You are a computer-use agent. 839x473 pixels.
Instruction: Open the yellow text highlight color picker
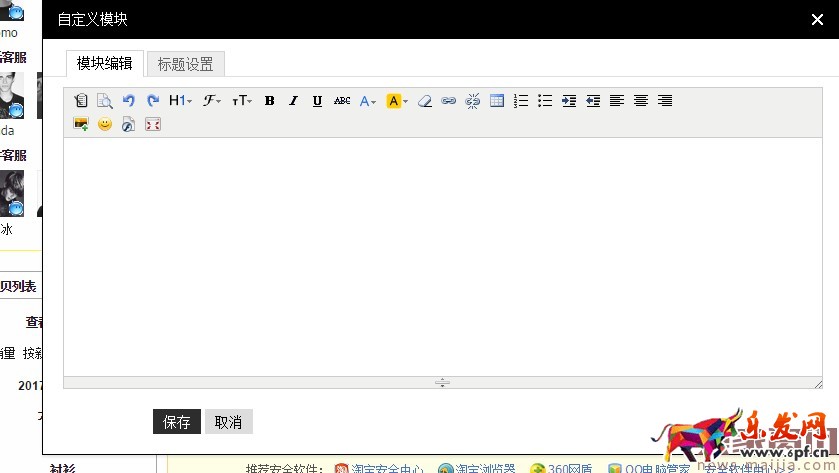click(396, 101)
